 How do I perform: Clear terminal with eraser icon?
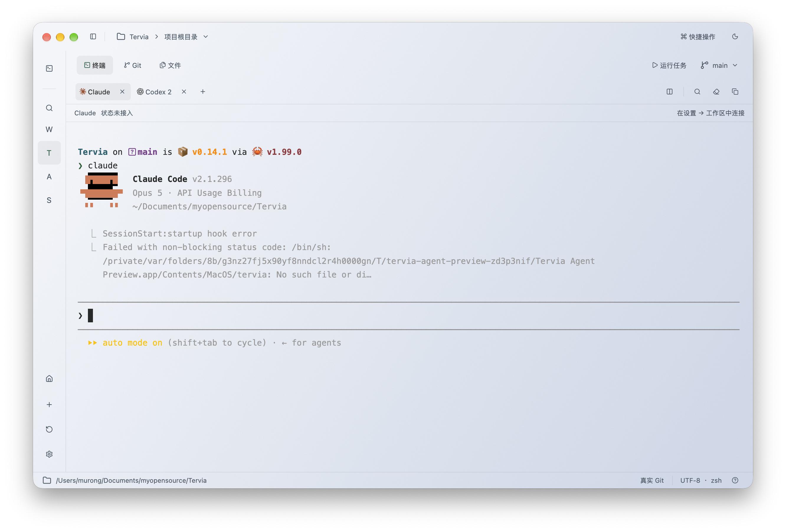[716, 92]
